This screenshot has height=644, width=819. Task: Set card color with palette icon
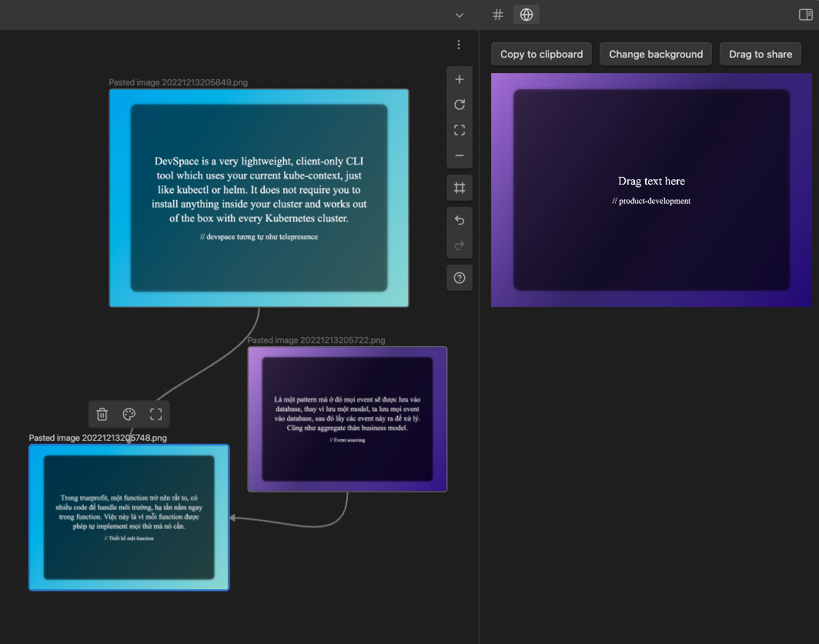tap(129, 414)
